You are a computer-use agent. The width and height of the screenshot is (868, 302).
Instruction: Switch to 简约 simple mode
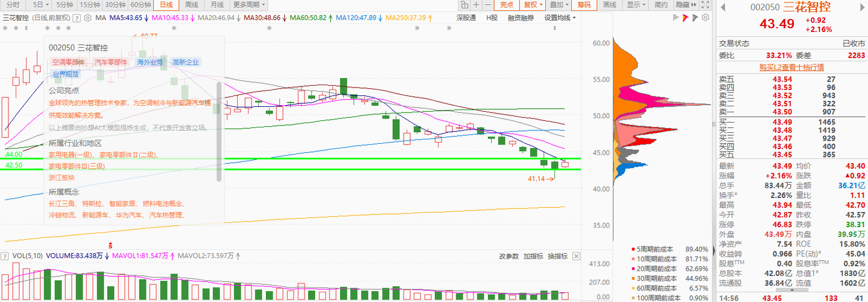click(661, 5)
